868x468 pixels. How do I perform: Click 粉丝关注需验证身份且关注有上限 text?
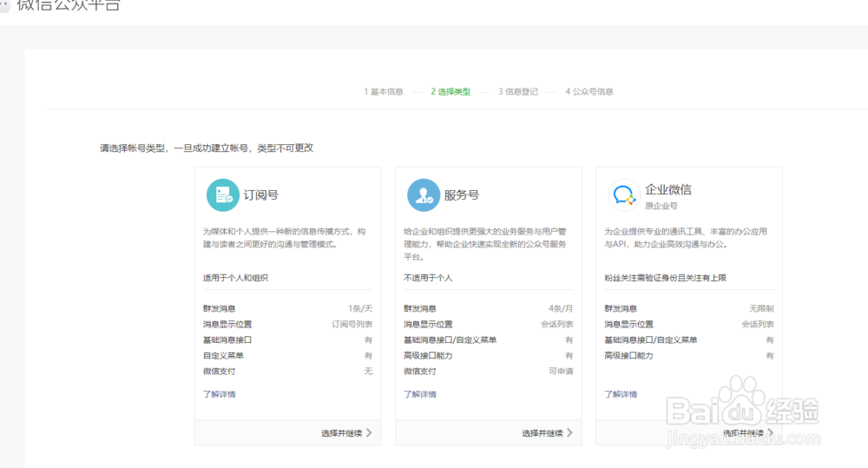[x=666, y=278]
